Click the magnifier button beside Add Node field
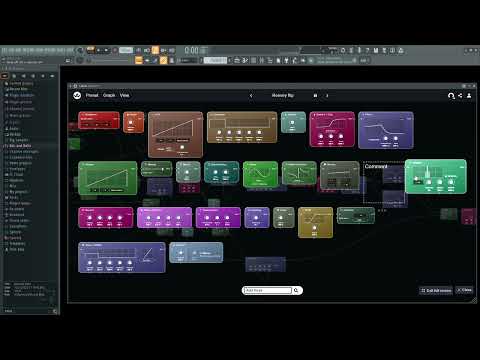 coord(296,290)
